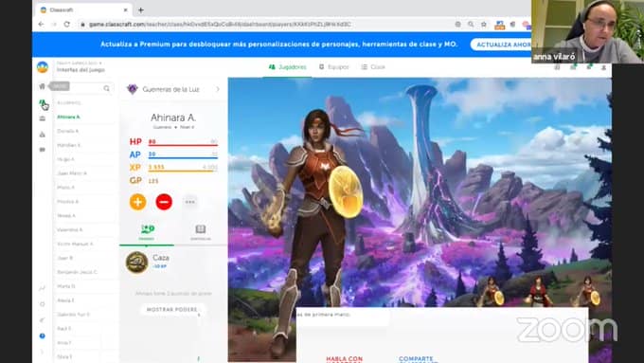Click the browser address bar

(267, 25)
